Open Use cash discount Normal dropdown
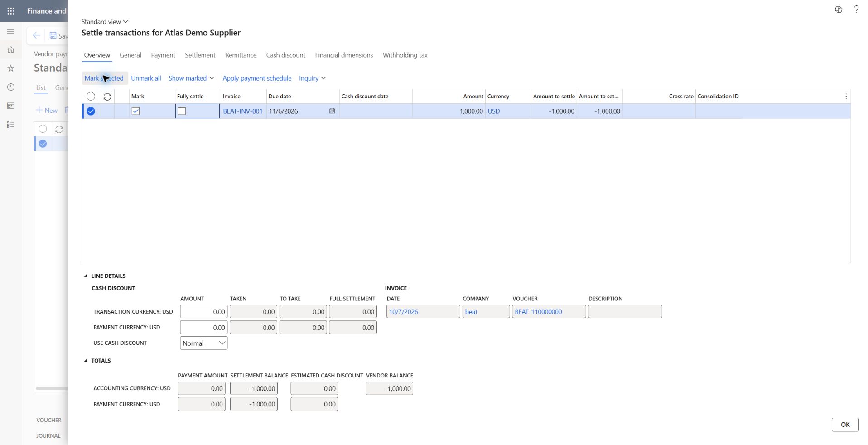Screen dimensions: 868x445 [x=203, y=343]
